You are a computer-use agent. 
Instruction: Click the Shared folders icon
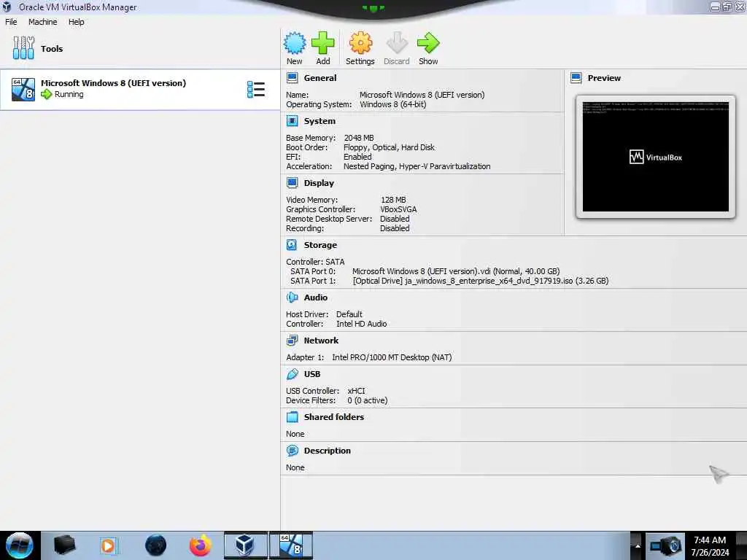pos(292,416)
